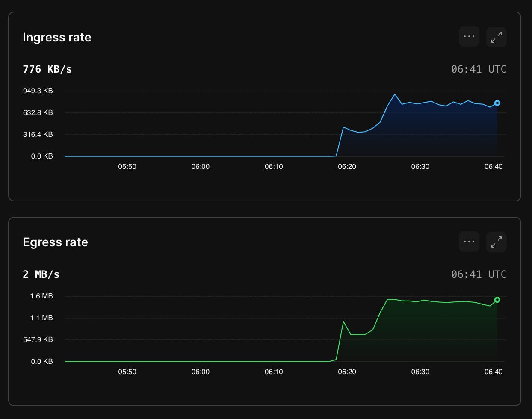Click the 06:10 tick on the Egress chart

click(274, 372)
